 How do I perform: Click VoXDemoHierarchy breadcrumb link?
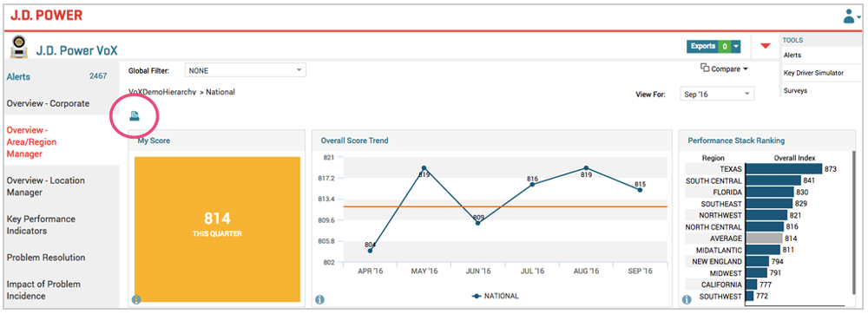tap(162, 92)
